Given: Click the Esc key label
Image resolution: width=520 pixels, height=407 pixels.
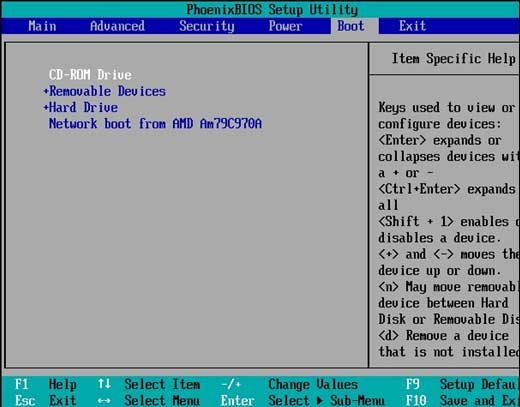Looking at the screenshot, I should coord(25,400).
